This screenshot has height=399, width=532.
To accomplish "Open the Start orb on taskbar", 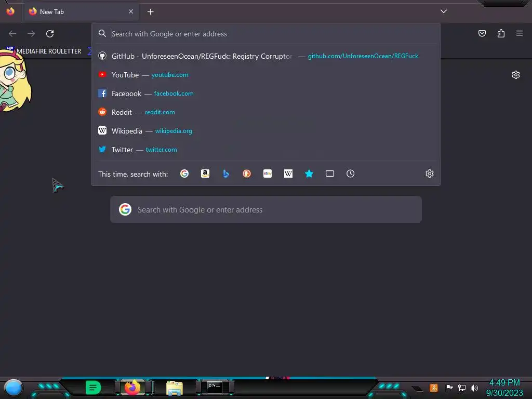I will pyautogui.click(x=13, y=388).
